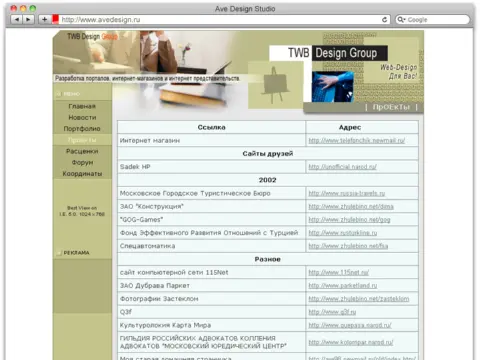Zoom window with the green button

[x=32, y=8]
